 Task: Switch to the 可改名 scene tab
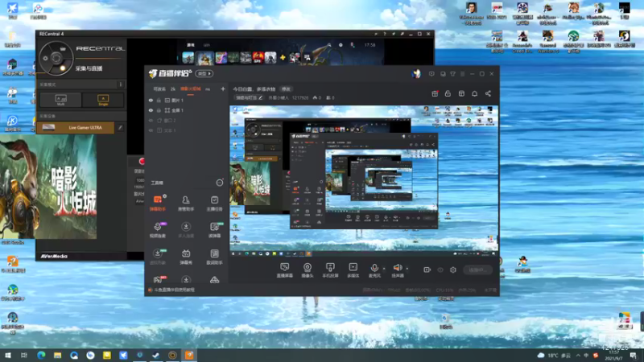click(x=159, y=89)
